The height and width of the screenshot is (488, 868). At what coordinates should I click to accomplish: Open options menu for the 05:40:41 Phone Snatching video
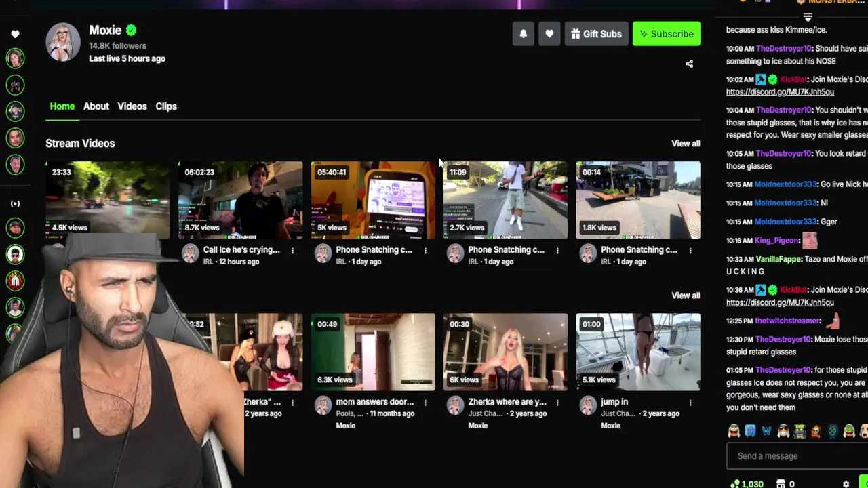coord(425,251)
